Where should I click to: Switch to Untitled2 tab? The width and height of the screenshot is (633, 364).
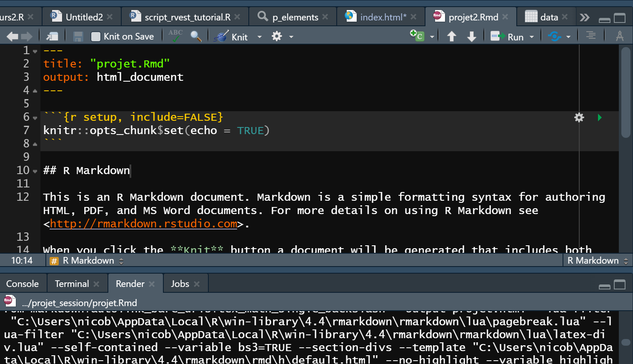[84, 17]
